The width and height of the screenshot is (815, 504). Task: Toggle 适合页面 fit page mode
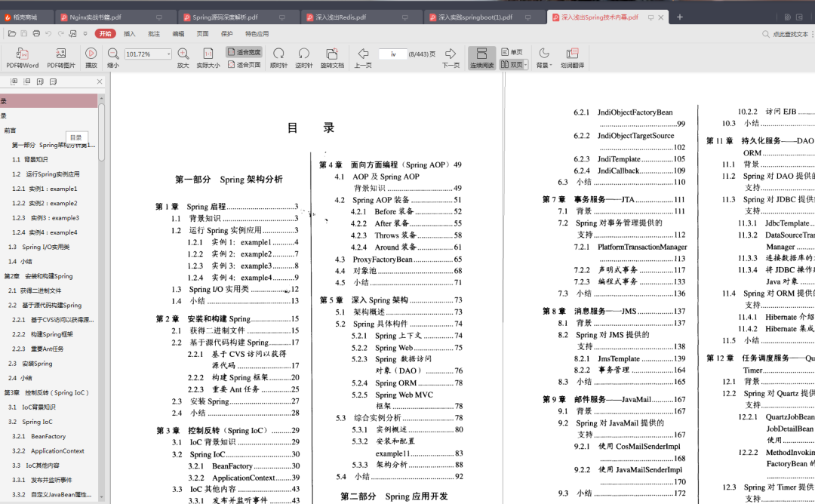[x=244, y=64]
